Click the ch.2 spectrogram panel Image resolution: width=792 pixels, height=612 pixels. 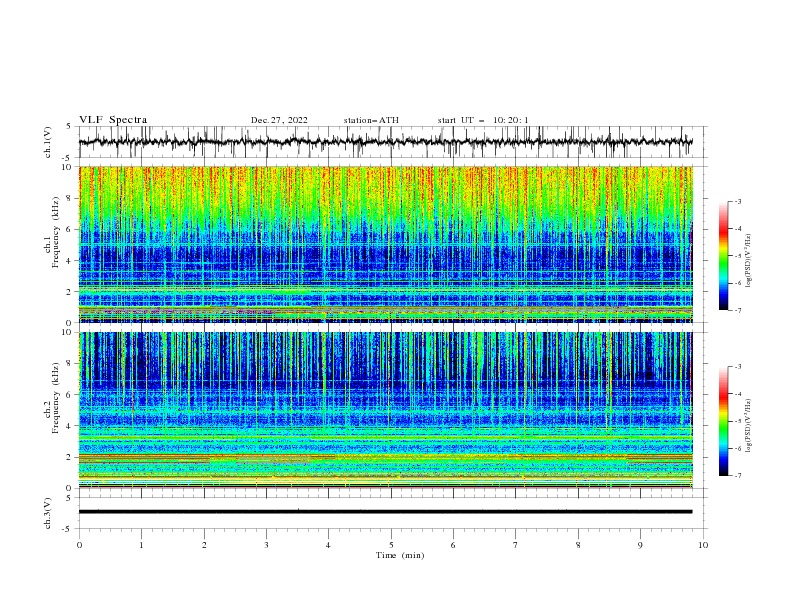[386, 410]
